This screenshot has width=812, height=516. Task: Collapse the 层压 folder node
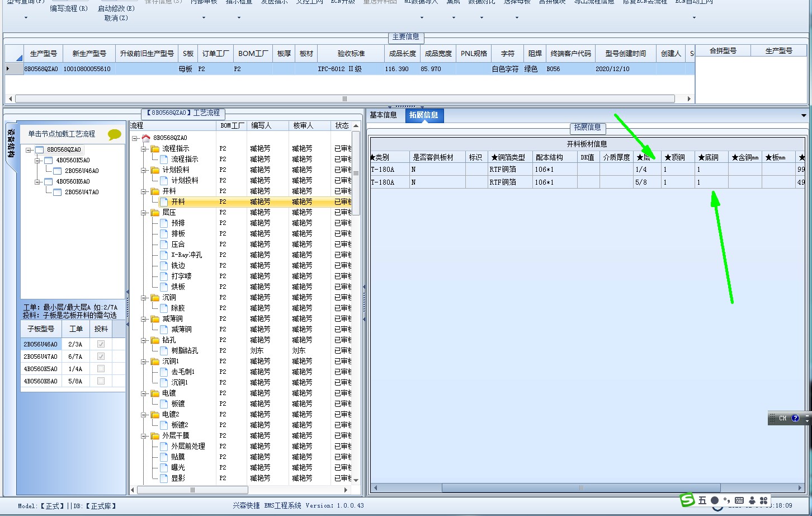coord(144,212)
